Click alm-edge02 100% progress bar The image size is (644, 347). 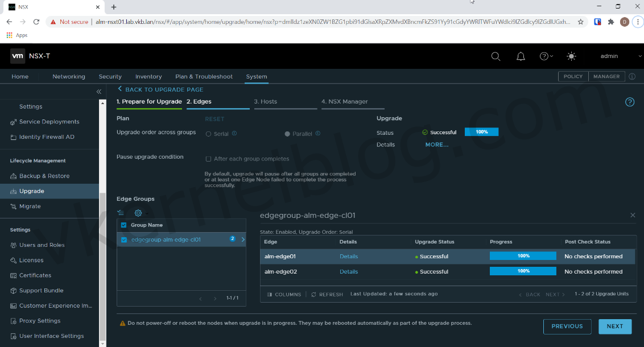523,272
